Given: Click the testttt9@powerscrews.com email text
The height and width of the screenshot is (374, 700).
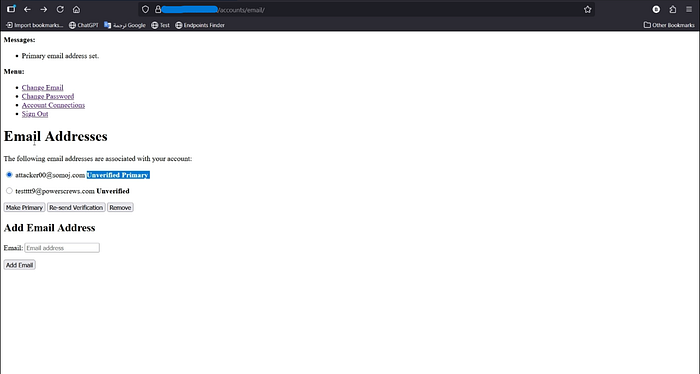Looking at the screenshot, I should [55, 191].
